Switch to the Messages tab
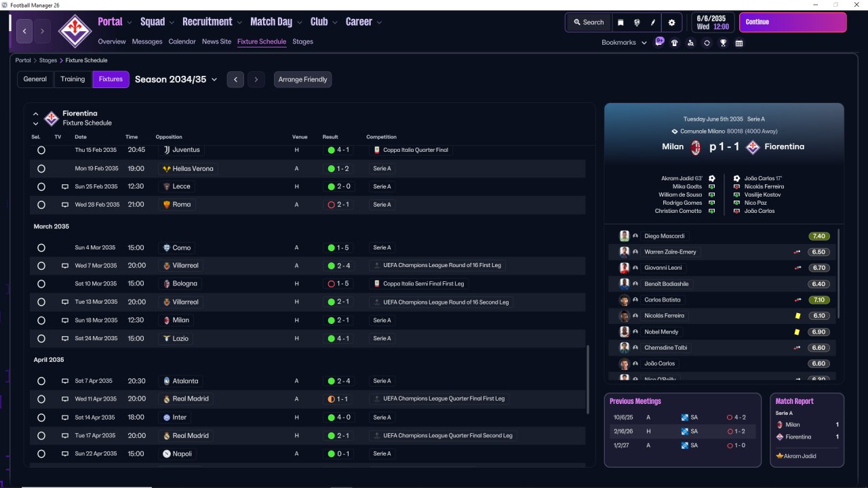 [x=147, y=41]
